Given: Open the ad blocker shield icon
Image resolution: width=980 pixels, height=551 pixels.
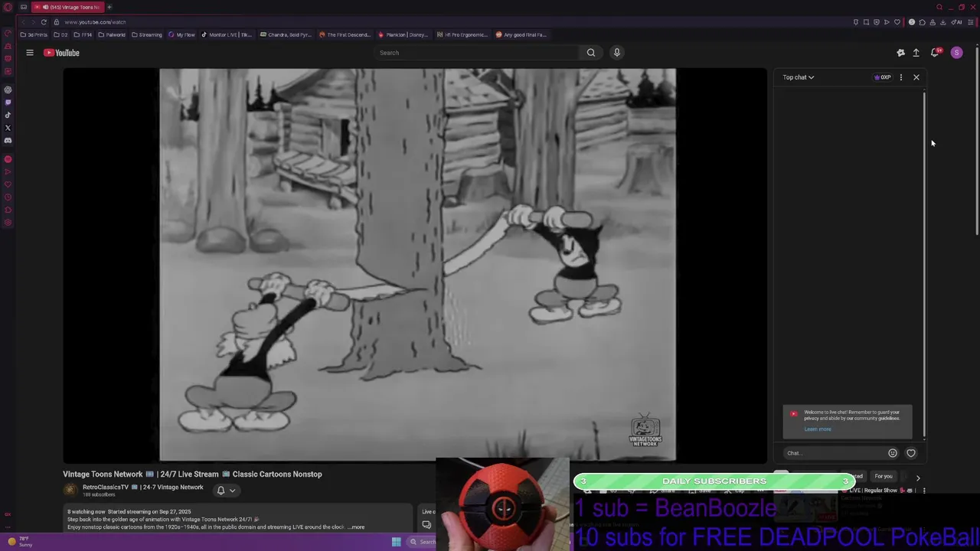Looking at the screenshot, I should pos(877,22).
